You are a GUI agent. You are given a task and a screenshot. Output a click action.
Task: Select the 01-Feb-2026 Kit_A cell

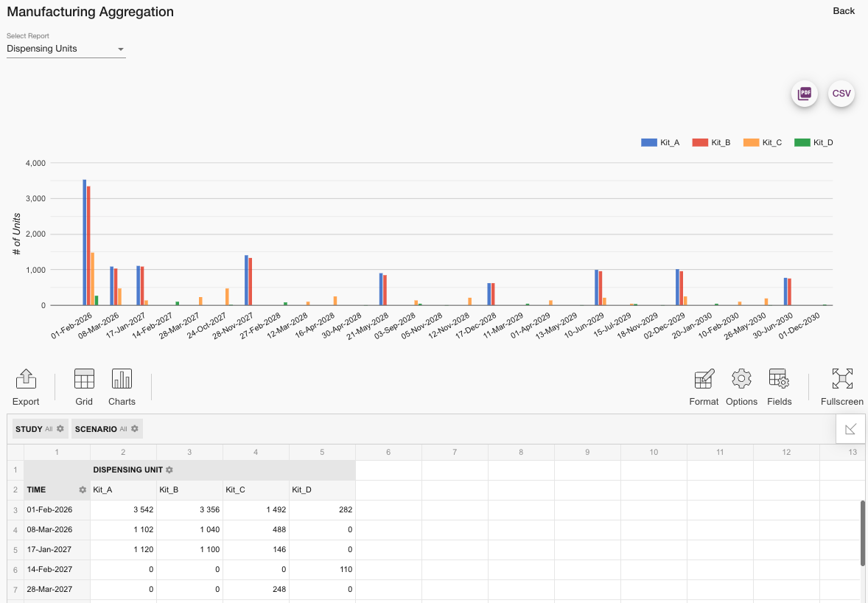pos(123,509)
